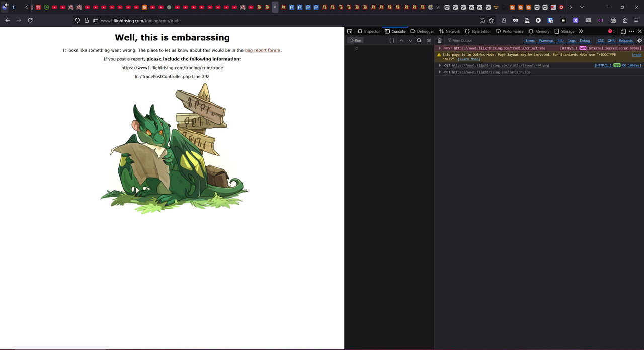Toggle the Logs filter
The image size is (644, 350).
tap(572, 40)
